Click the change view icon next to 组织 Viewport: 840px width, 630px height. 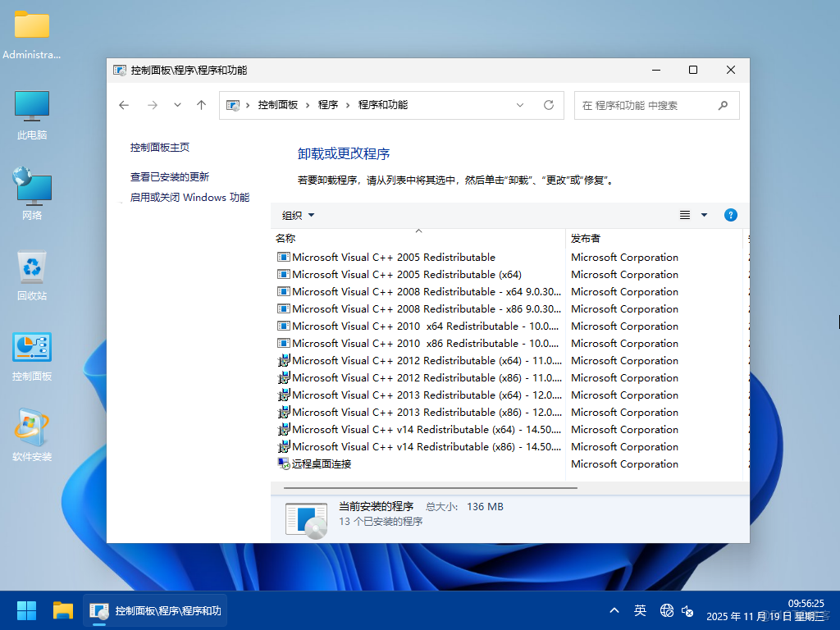coord(685,215)
